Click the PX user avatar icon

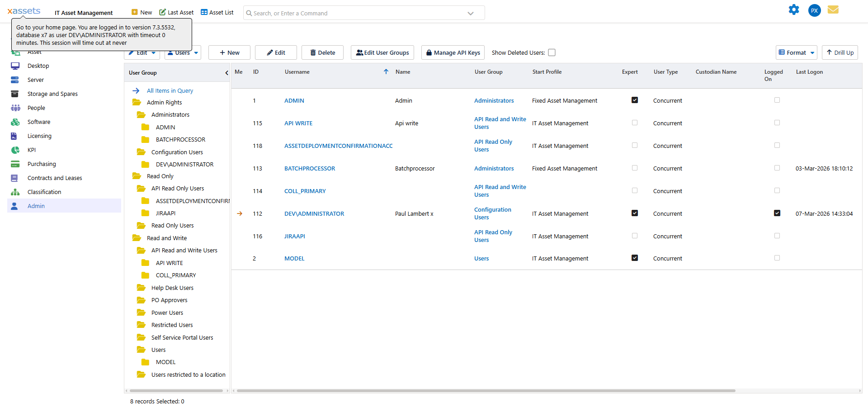tap(814, 10)
